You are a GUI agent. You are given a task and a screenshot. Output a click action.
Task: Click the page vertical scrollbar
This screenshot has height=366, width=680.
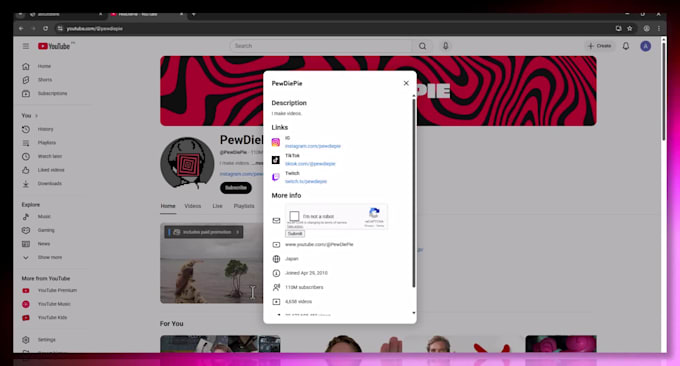[664, 91]
